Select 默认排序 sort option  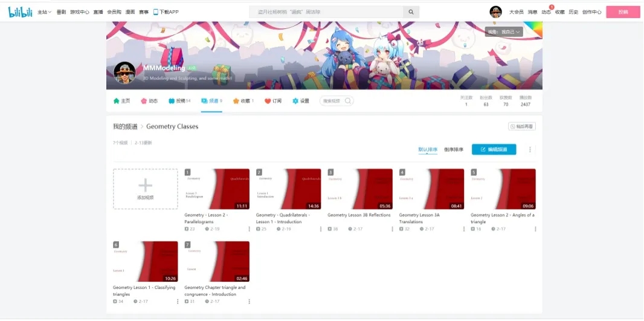(x=428, y=149)
